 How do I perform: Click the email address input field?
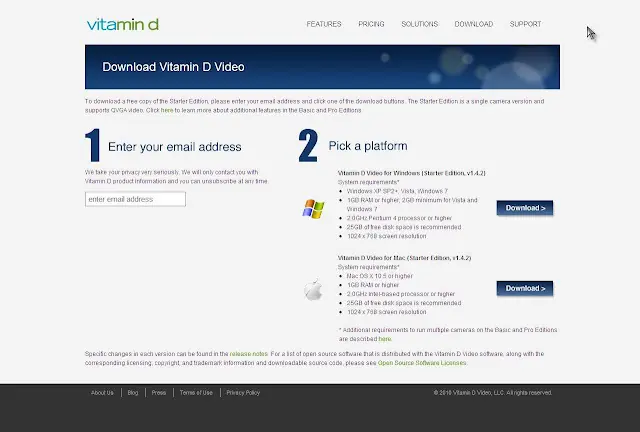[x=135, y=199]
